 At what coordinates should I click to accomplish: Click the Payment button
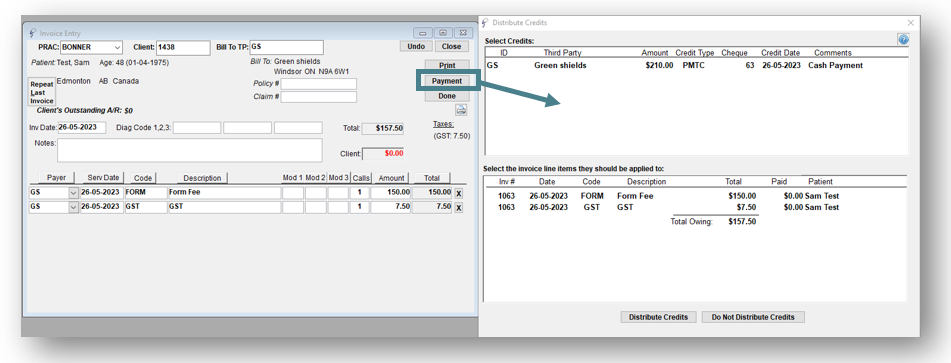[447, 81]
